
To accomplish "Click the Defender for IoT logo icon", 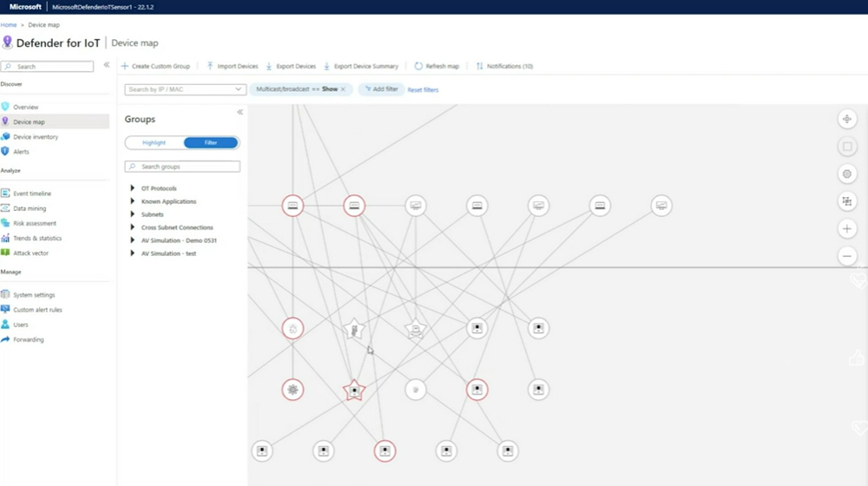I will pos(7,43).
